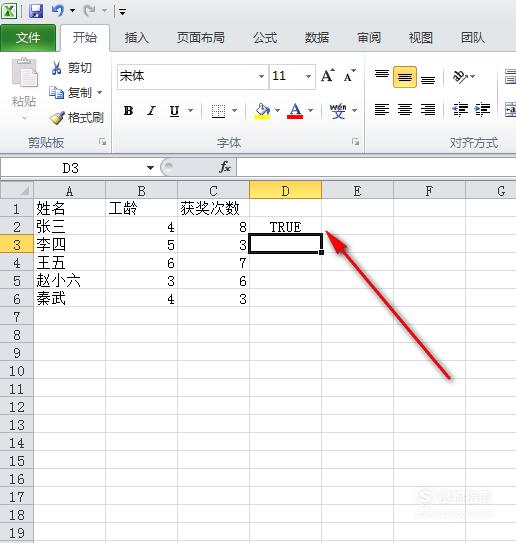Toggle middle vertical alignment

click(x=404, y=76)
